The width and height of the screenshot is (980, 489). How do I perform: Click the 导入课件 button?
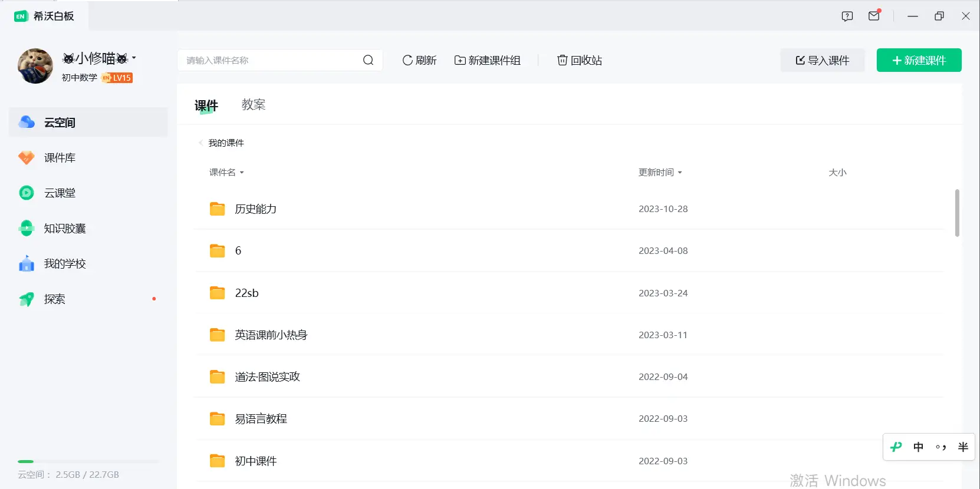pos(822,60)
